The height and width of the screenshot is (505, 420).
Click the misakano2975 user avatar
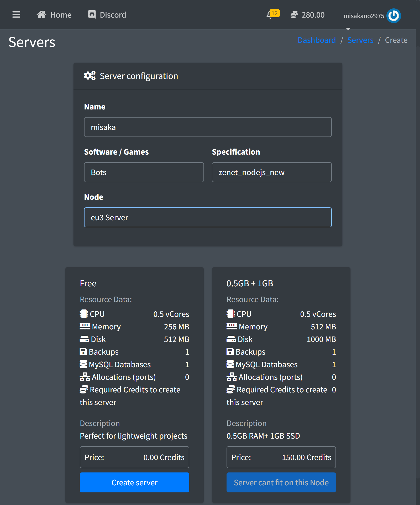coord(393,16)
